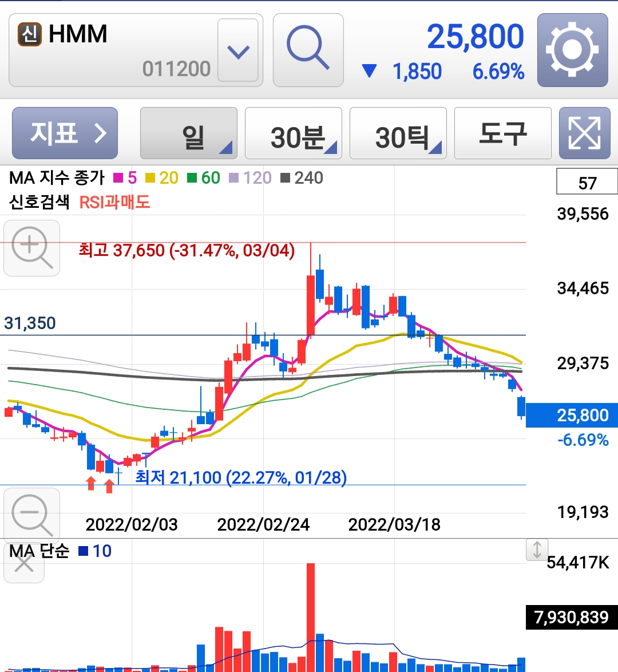Zoom in on the chart
Image resolution: width=618 pixels, height=672 pixels.
tap(32, 248)
